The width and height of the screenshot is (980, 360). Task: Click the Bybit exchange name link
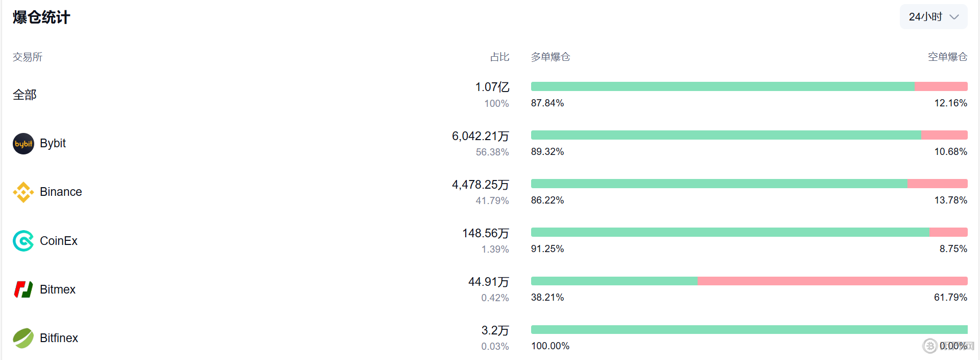53,143
